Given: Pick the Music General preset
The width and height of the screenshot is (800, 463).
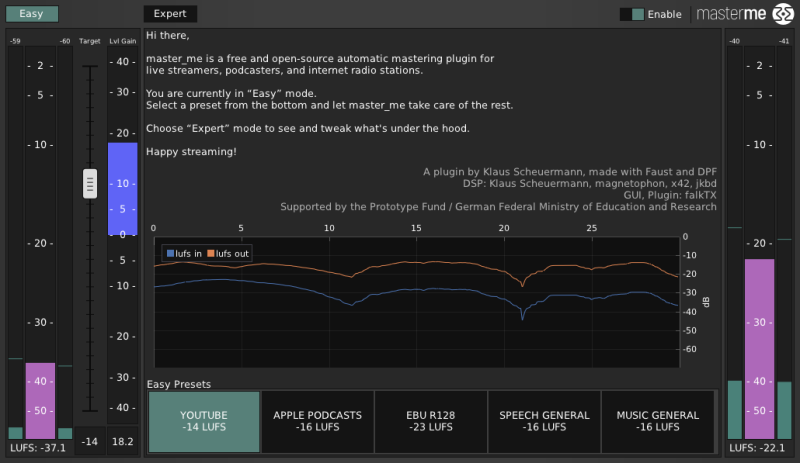Looking at the screenshot, I should pos(658,422).
